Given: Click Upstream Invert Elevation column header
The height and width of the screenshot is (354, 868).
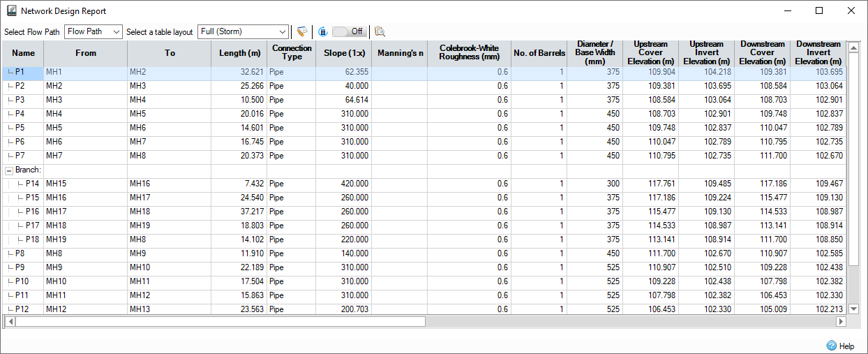Looking at the screenshot, I should click(707, 53).
